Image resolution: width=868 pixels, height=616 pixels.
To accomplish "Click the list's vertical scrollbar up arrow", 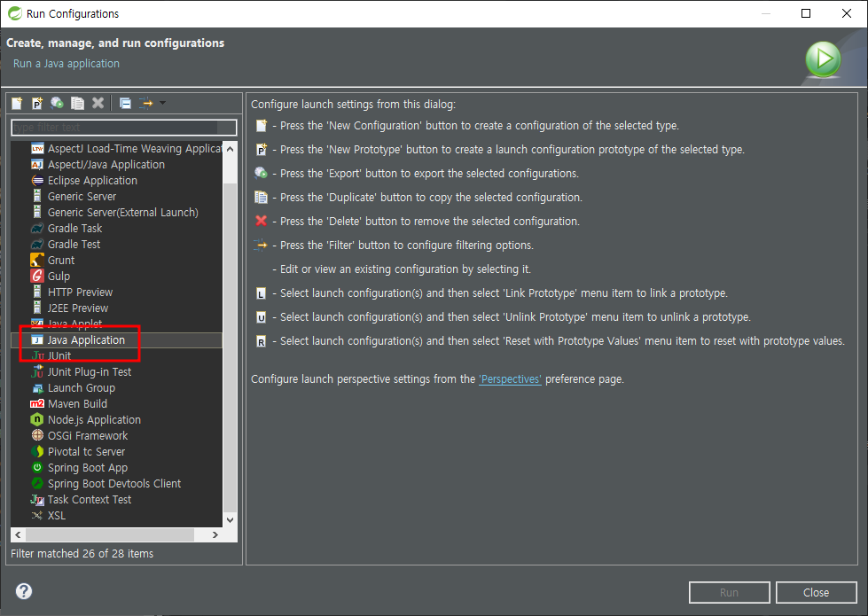I will click(231, 149).
